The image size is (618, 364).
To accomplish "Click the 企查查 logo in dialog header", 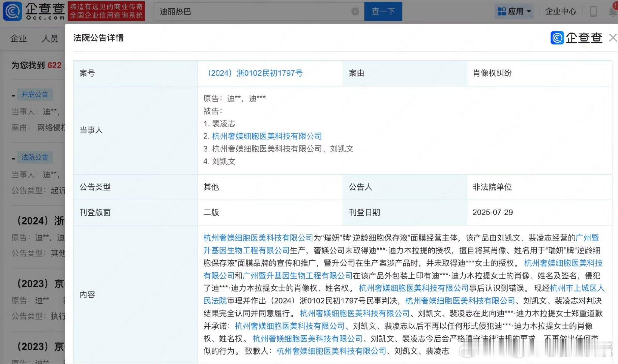I will 576,38.
